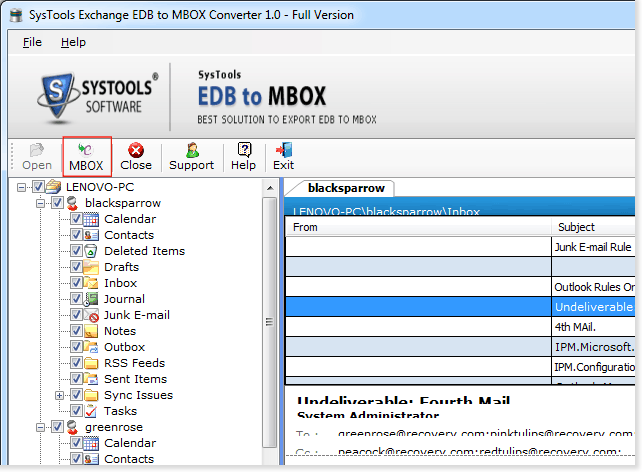Screen dimensions: 642x472
Task: Toggle the Deleted Items checkbox
Action: 76,251
